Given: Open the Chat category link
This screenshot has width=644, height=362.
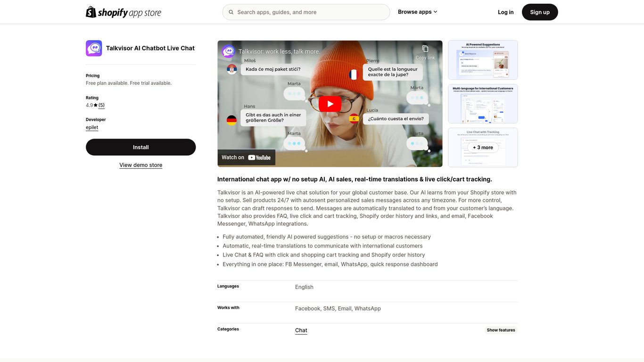Looking at the screenshot, I should [x=301, y=330].
